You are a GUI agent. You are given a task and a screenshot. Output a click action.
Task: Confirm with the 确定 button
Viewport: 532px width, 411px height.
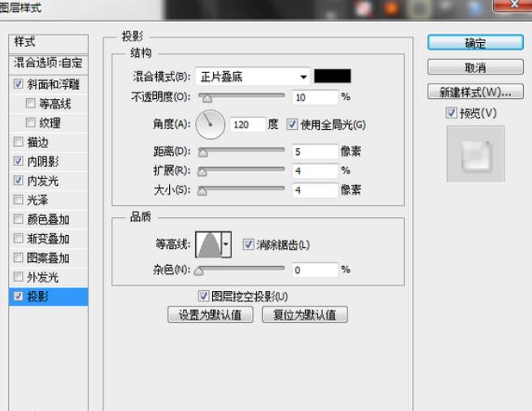(x=475, y=43)
